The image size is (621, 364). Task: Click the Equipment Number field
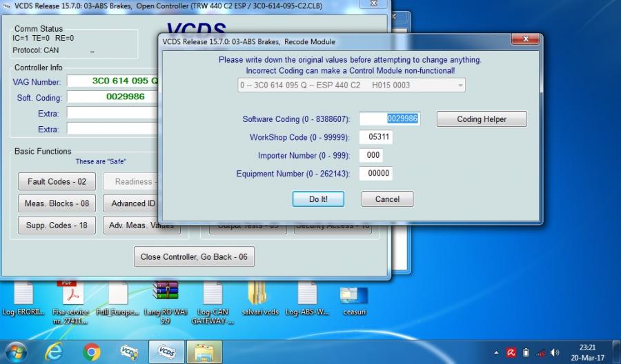coord(376,174)
